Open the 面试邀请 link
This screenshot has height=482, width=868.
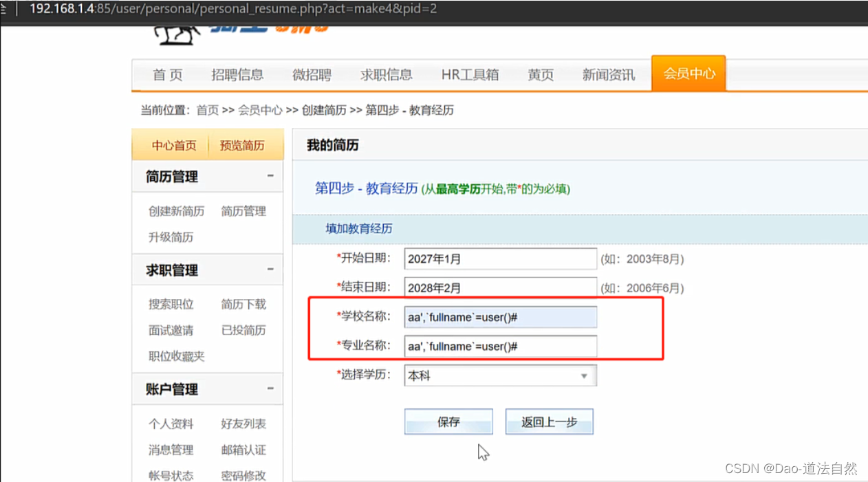[171, 329]
